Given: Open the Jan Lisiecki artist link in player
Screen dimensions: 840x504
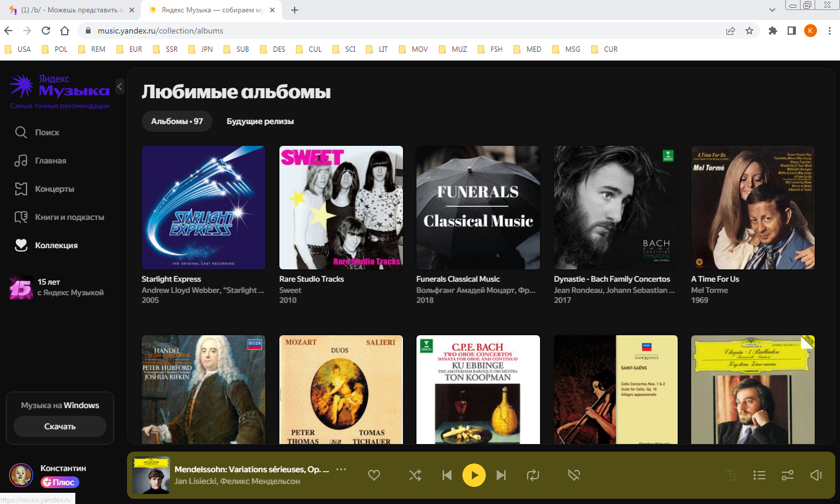Looking at the screenshot, I should (195, 481).
